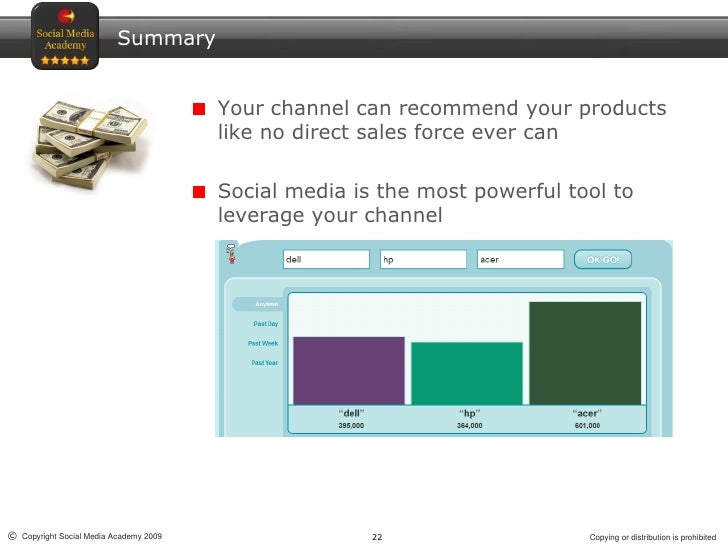Click the 601,000 value under acer
The image size is (728, 546).
(587, 425)
